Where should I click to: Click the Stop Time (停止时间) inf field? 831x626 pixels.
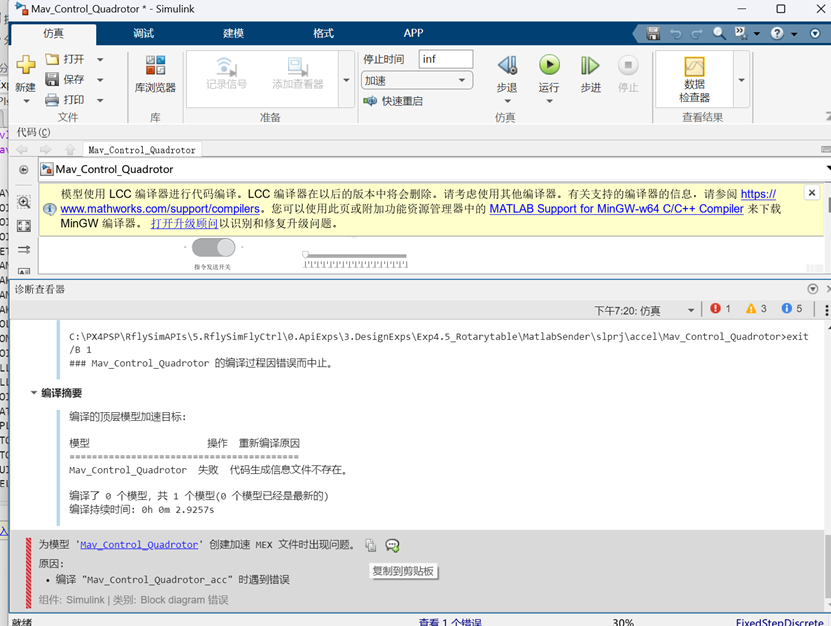click(445, 59)
